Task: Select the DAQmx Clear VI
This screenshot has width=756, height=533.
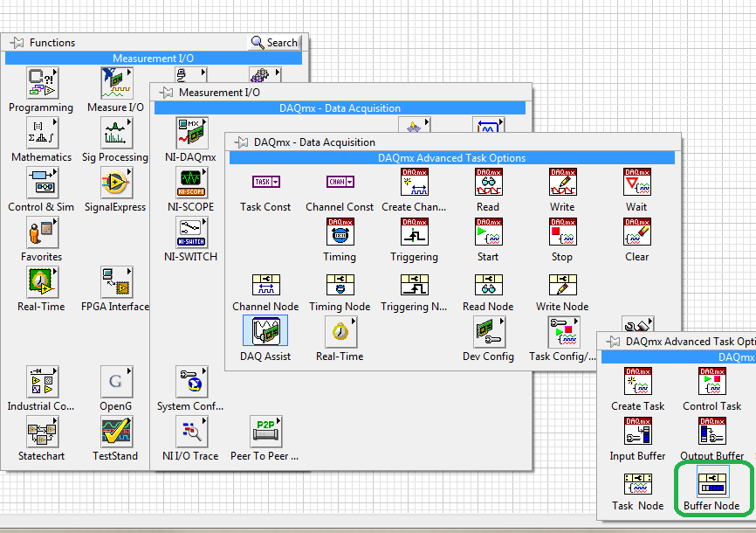Action: (x=637, y=232)
